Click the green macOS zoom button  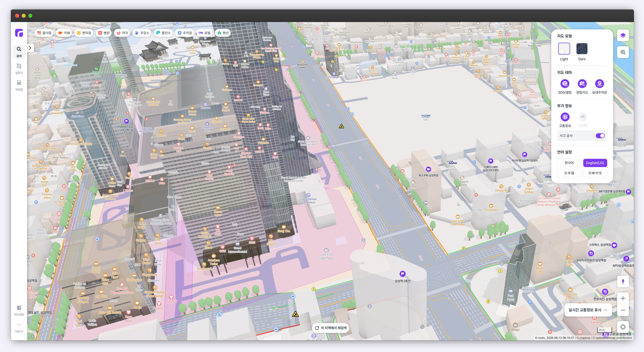[x=30, y=15]
